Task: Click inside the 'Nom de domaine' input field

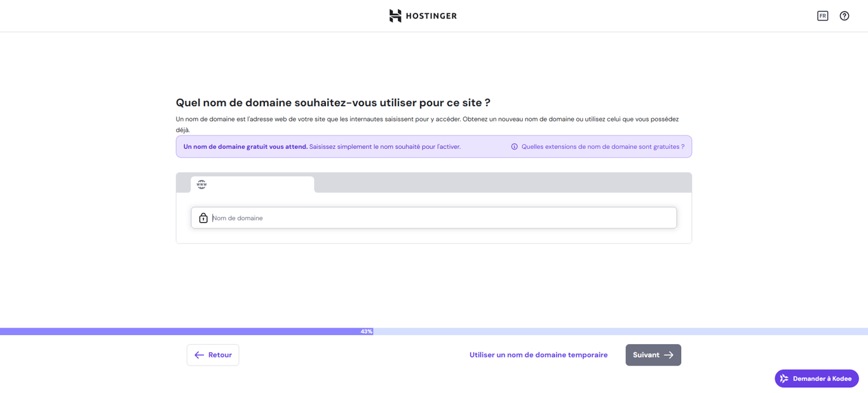Action: click(434, 217)
